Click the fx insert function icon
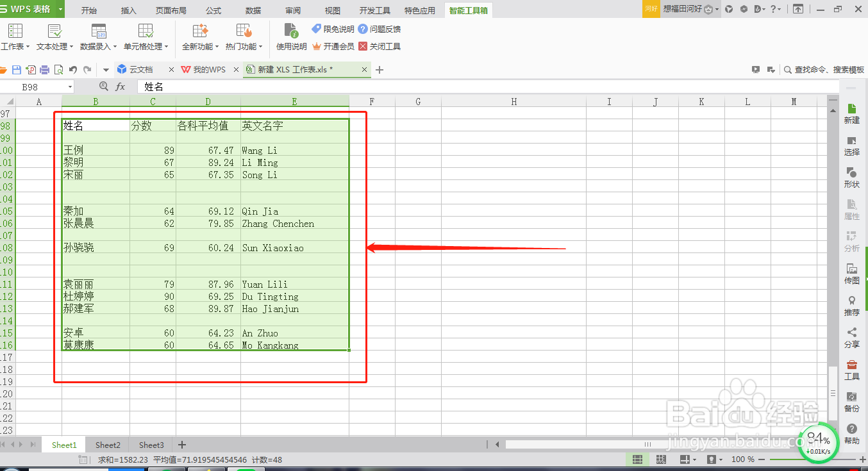 coord(120,87)
